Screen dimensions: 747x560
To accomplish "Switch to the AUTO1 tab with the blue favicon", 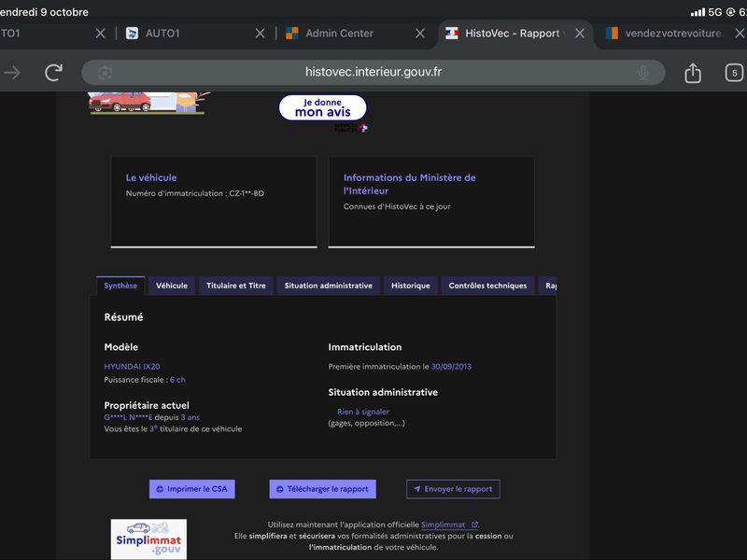I will click(162, 34).
